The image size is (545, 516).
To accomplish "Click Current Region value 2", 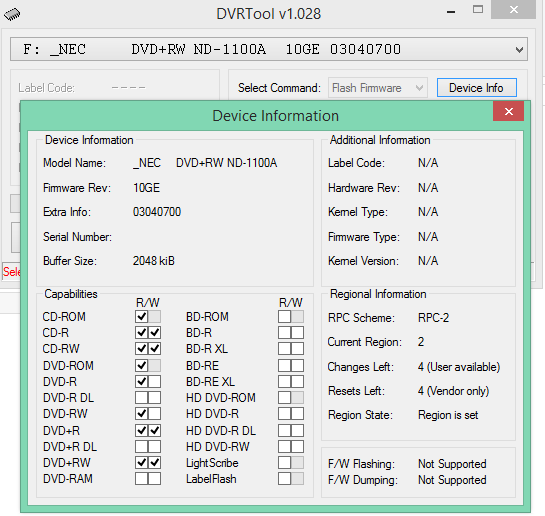I will (421, 342).
